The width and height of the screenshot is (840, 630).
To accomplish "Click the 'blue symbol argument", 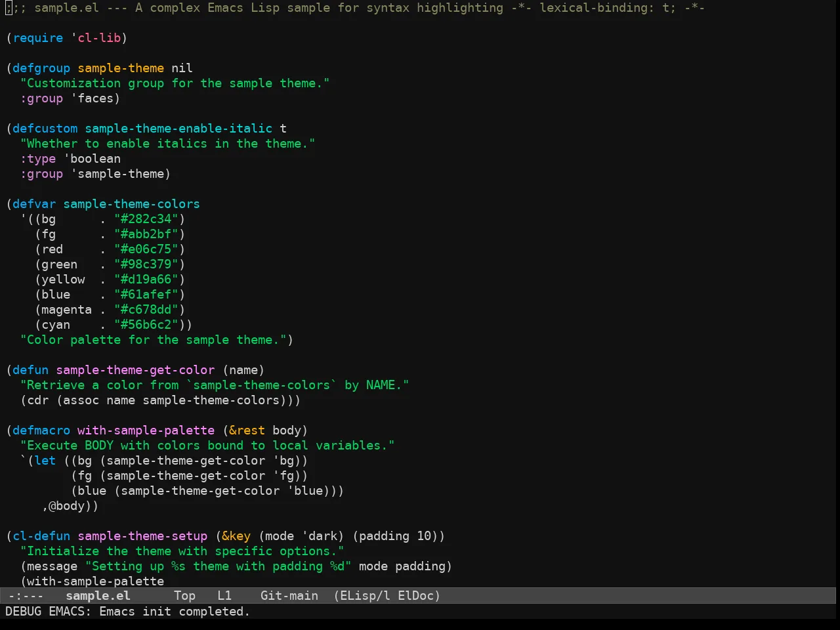I will click(305, 491).
